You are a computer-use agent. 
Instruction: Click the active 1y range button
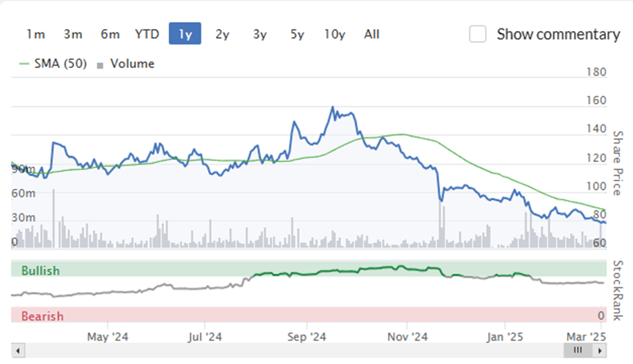click(185, 34)
